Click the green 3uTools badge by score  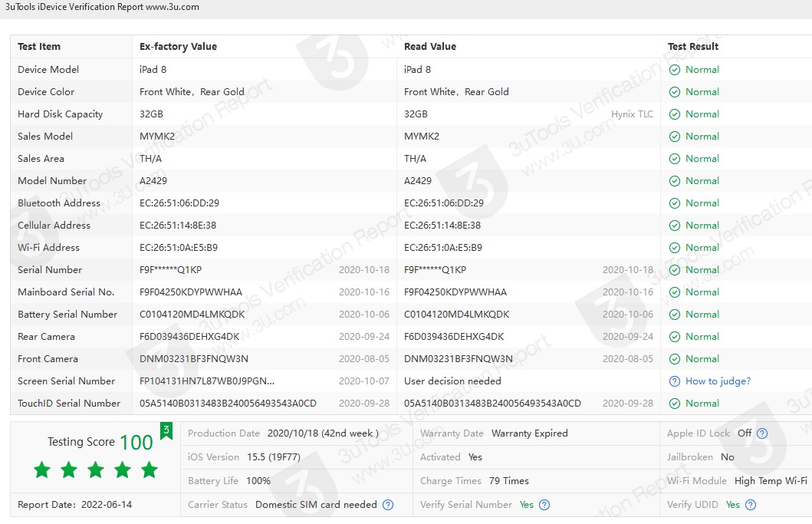coord(166,430)
